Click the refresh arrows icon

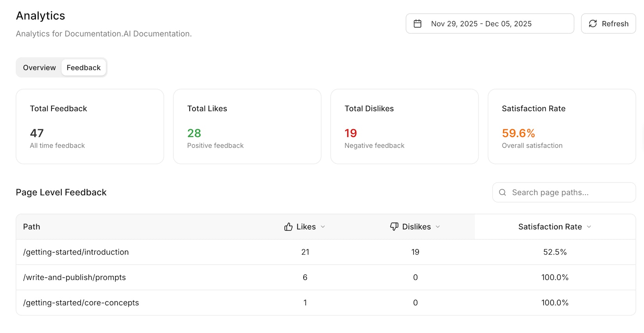(592, 24)
